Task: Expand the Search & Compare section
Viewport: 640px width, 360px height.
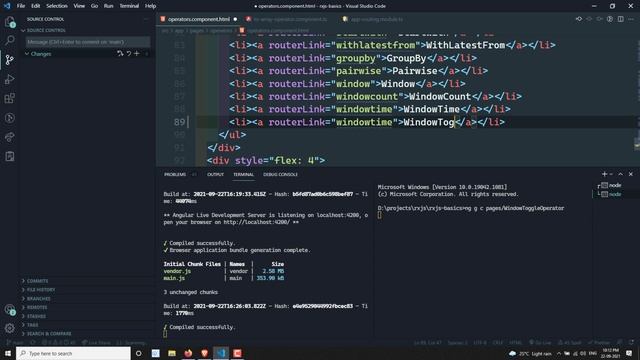Action: click(x=49, y=334)
